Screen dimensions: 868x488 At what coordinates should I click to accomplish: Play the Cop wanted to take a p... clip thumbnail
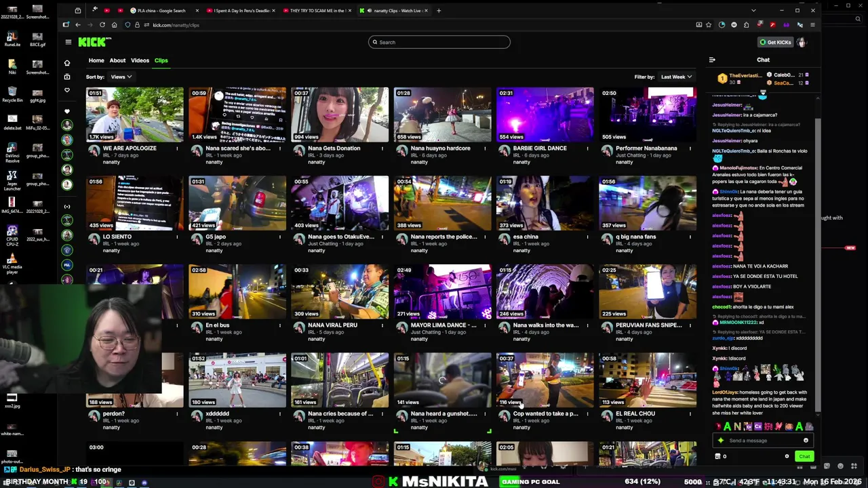pyautogui.click(x=545, y=380)
